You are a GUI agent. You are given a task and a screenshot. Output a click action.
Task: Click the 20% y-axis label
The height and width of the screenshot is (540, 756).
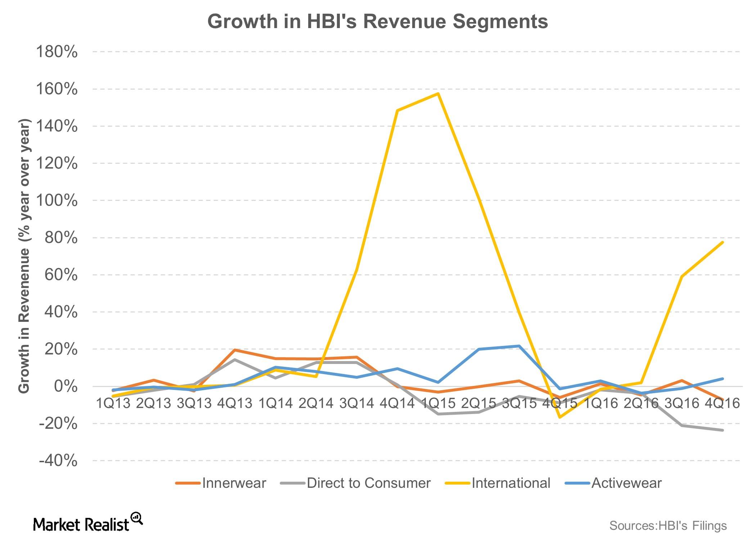(x=61, y=349)
